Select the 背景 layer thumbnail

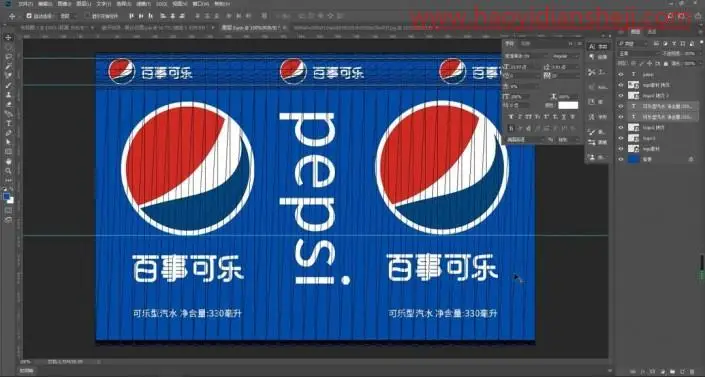pos(634,159)
